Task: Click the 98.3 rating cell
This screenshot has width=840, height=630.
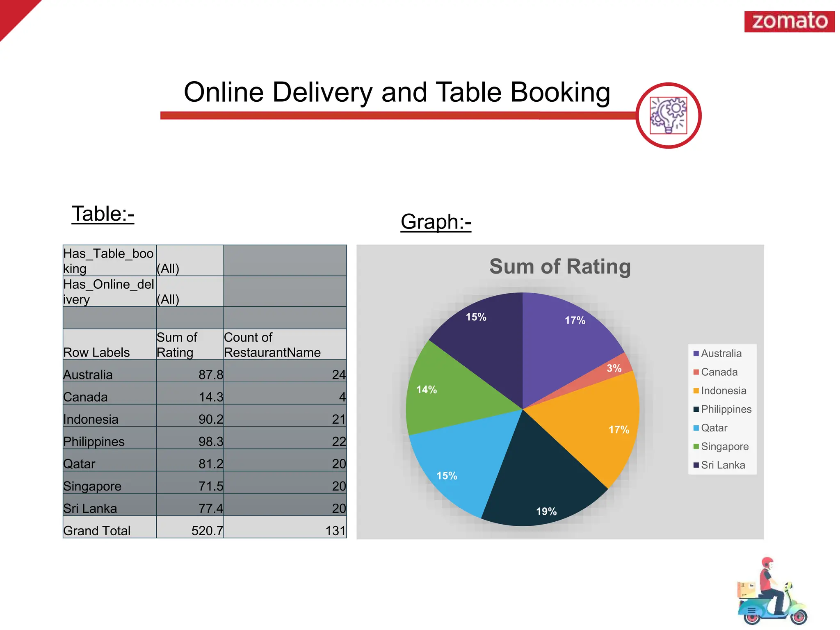Action: (190, 438)
